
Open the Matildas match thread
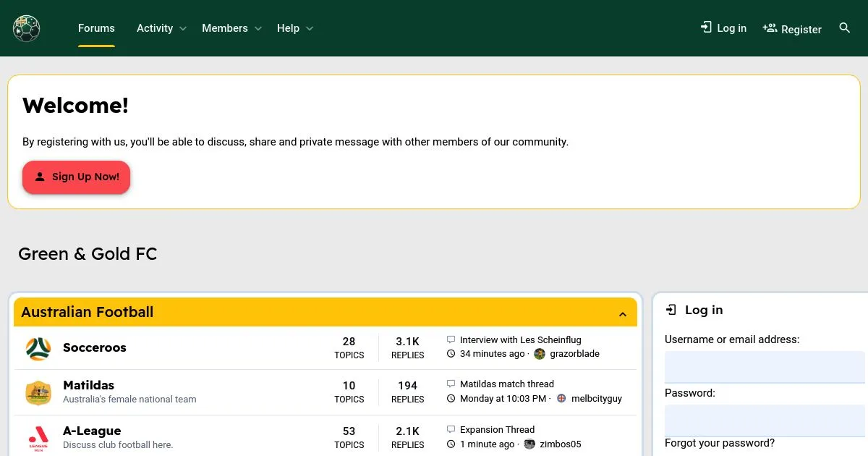click(x=507, y=384)
